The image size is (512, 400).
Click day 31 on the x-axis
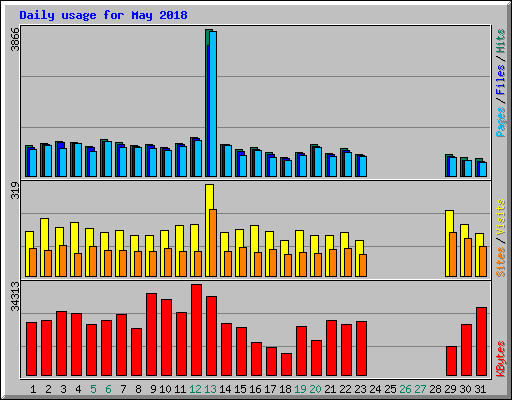(x=480, y=389)
